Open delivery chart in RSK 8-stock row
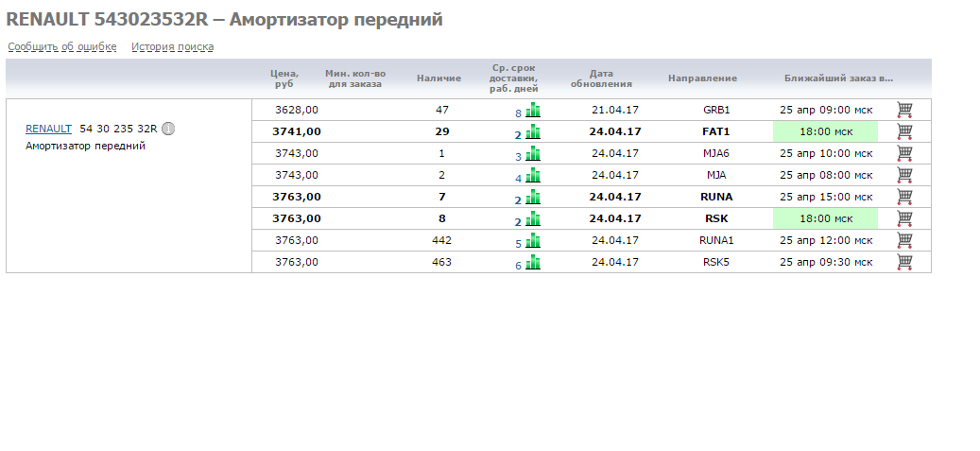Viewport: 980px width, 451px height. 533,219
